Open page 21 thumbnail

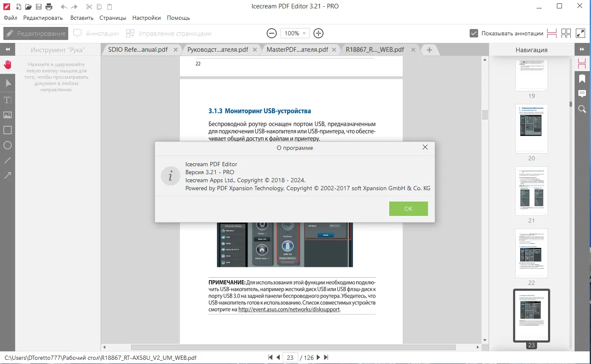tap(532, 191)
